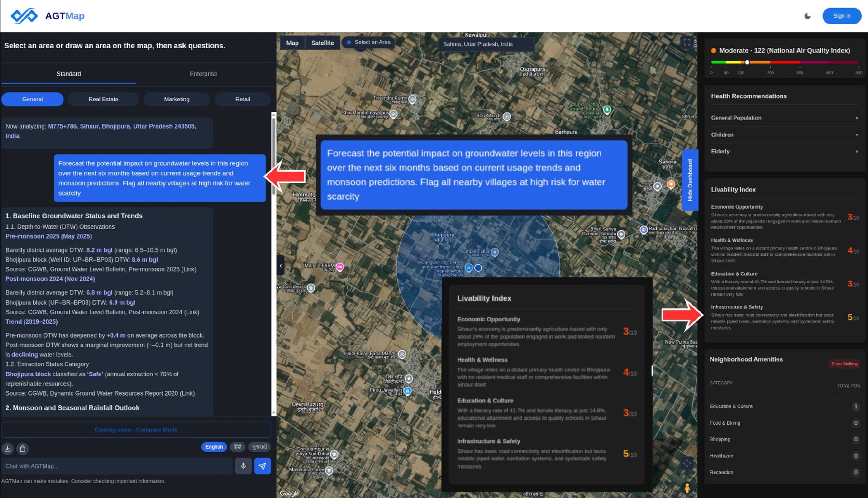Toggle the Select an Area option
The width and height of the screenshot is (868, 498).
[x=368, y=42]
